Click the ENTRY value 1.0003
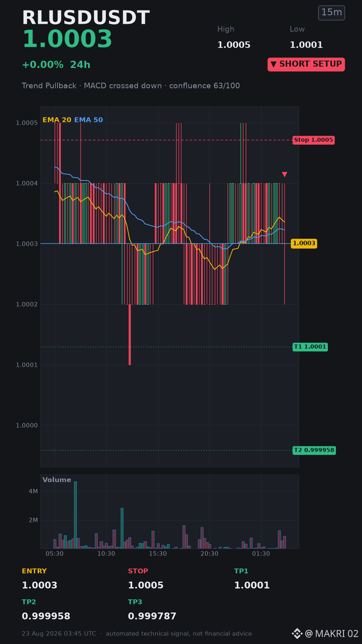Image resolution: width=362 pixels, height=644 pixels. coord(39,585)
